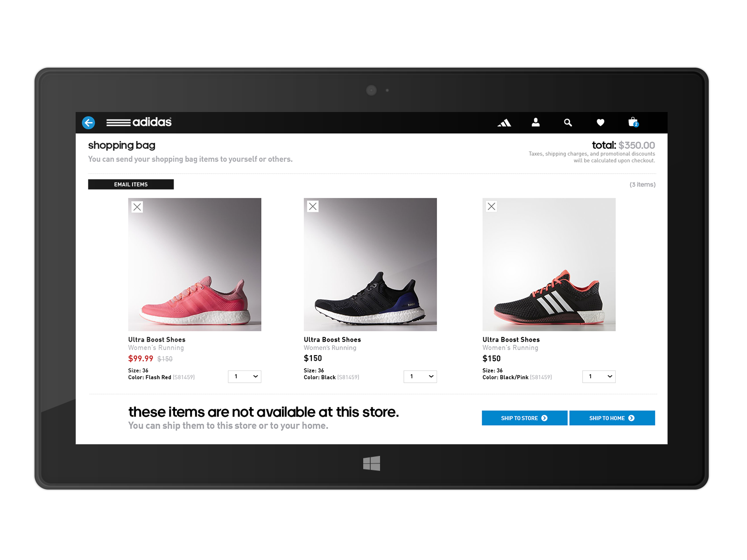Open quantity dropdown for Flash Red shoe
The width and height of the screenshot is (747, 560).
click(x=245, y=377)
